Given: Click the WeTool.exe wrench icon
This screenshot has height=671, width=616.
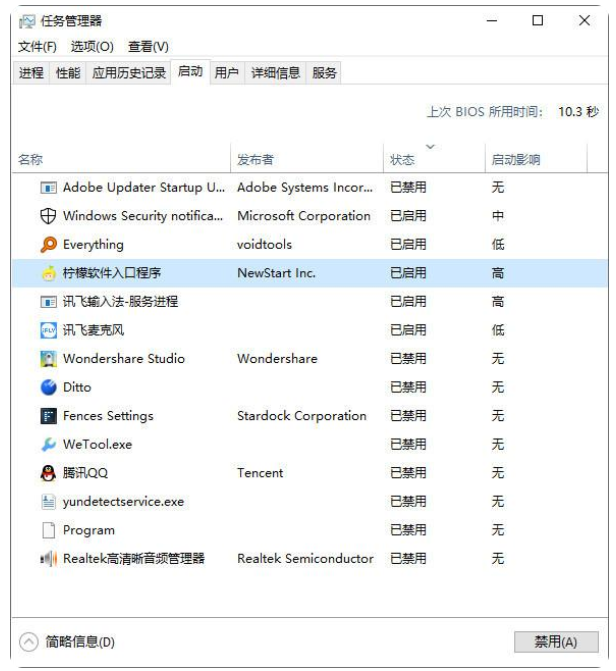Looking at the screenshot, I should pyautogui.click(x=48, y=445).
